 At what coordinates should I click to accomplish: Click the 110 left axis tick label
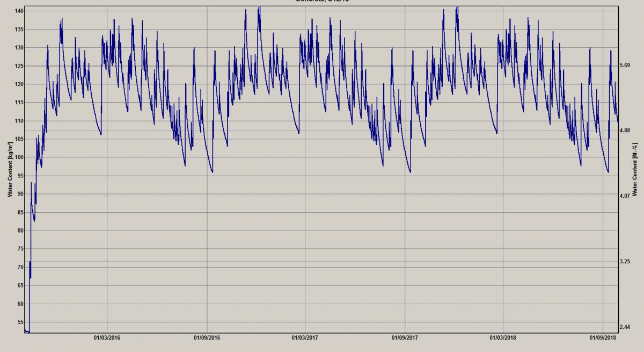19,121
